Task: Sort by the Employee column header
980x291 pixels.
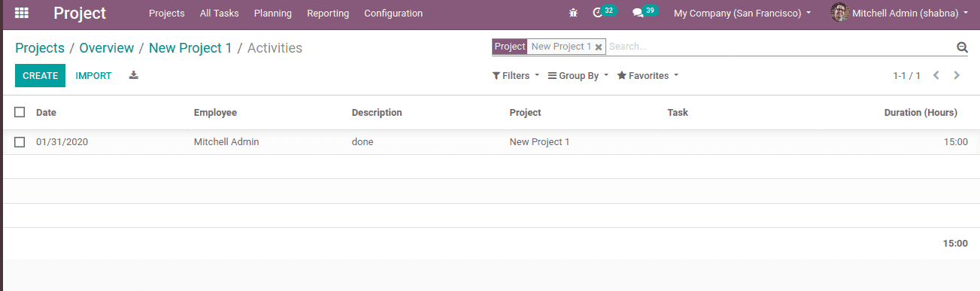Action: point(215,113)
